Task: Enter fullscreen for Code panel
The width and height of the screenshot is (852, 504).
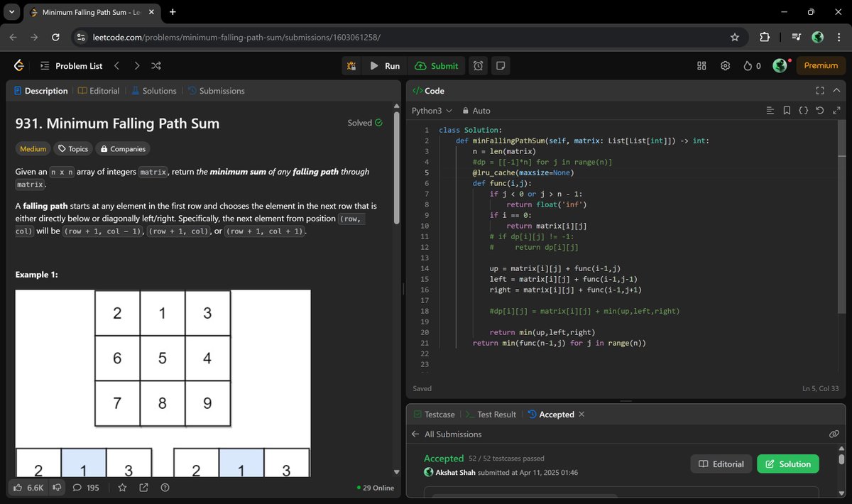Action: tap(820, 91)
